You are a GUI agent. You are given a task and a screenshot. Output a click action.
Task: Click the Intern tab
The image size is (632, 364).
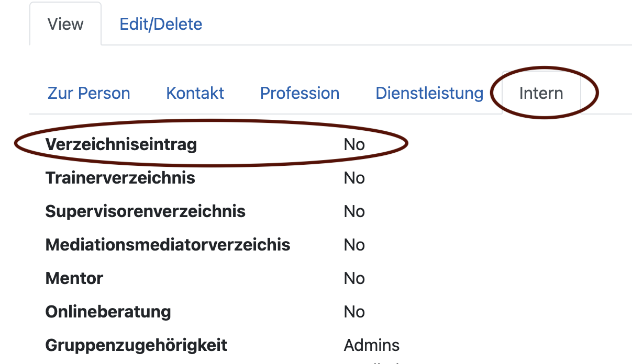(x=541, y=93)
